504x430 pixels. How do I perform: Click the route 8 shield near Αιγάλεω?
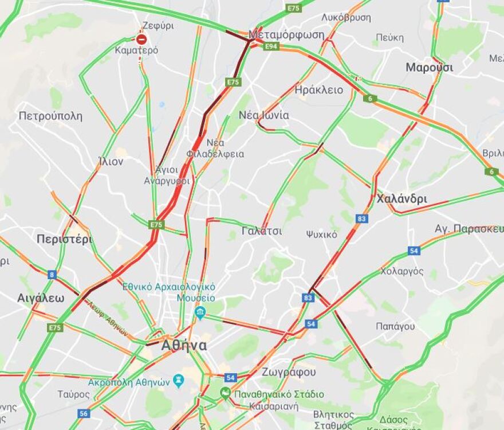pyautogui.click(x=52, y=275)
